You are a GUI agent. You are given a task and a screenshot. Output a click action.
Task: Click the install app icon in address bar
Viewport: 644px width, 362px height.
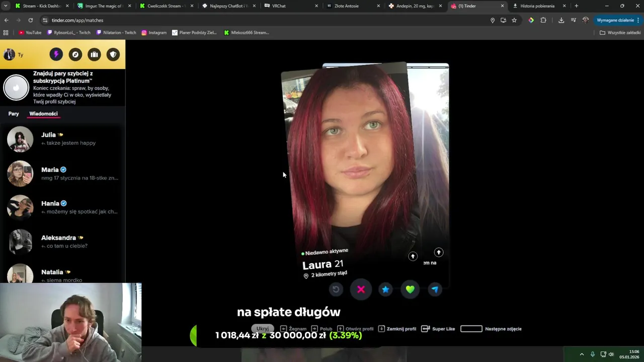[x=503, y=20]
